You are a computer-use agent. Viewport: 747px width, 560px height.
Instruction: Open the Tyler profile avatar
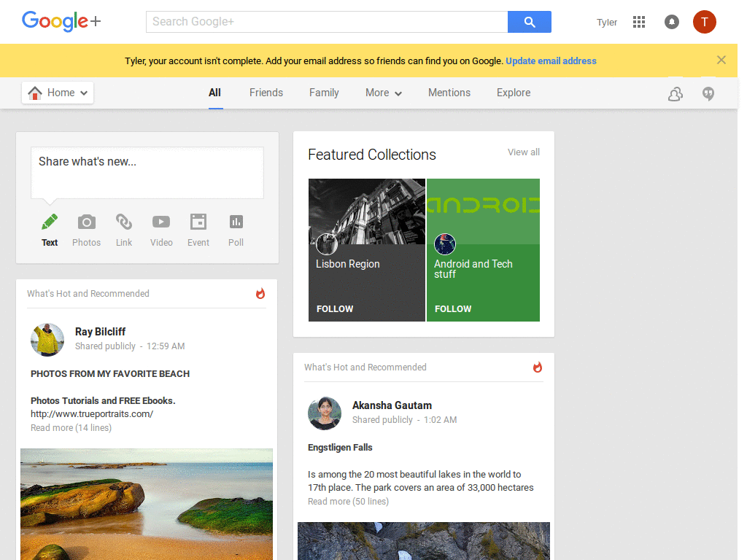click(x=704, y=22)
